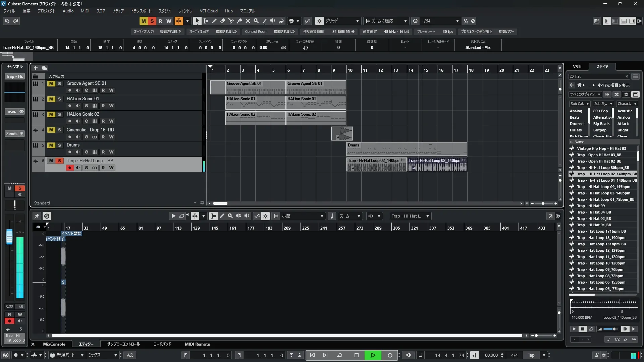Click the Stop button in transport
The image size is (644, 362).
point(357,355)
